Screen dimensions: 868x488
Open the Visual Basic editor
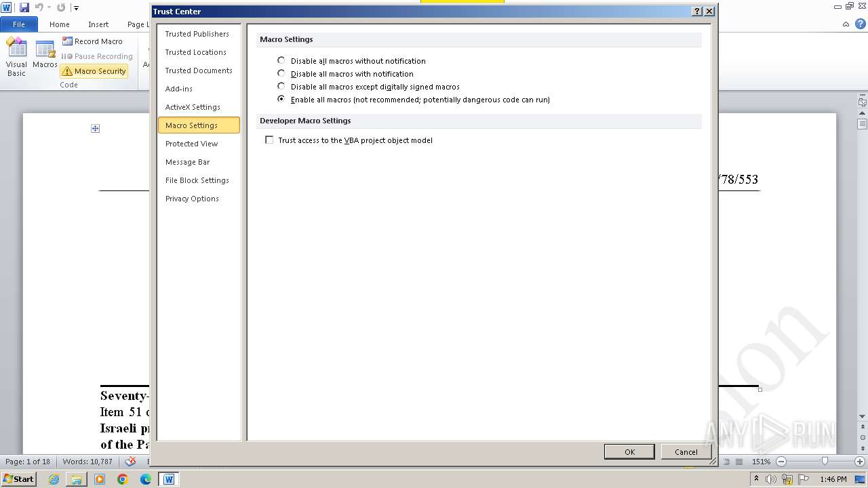click(16, 58)
